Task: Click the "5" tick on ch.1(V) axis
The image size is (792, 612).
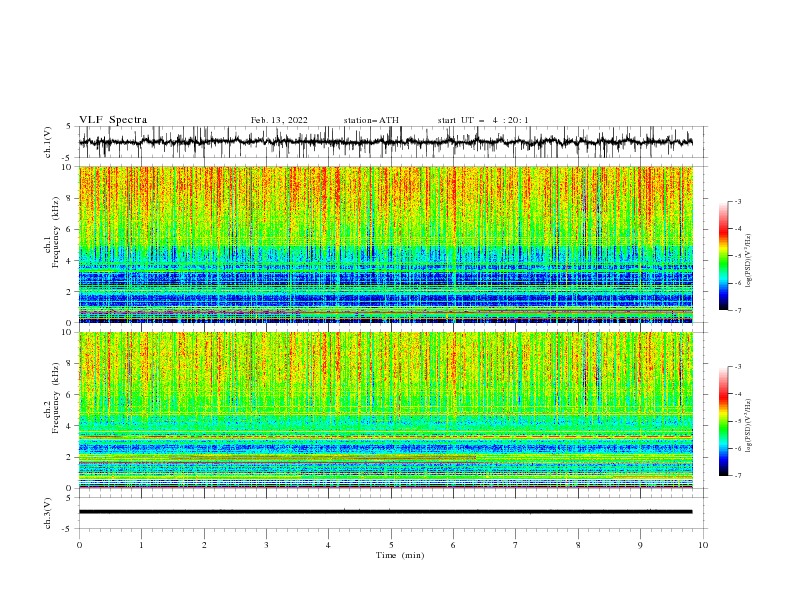Action: [69, 127]
